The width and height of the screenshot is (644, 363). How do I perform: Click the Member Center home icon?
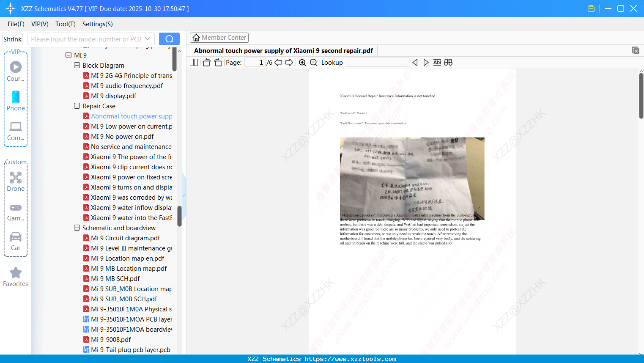click(196, 38)
